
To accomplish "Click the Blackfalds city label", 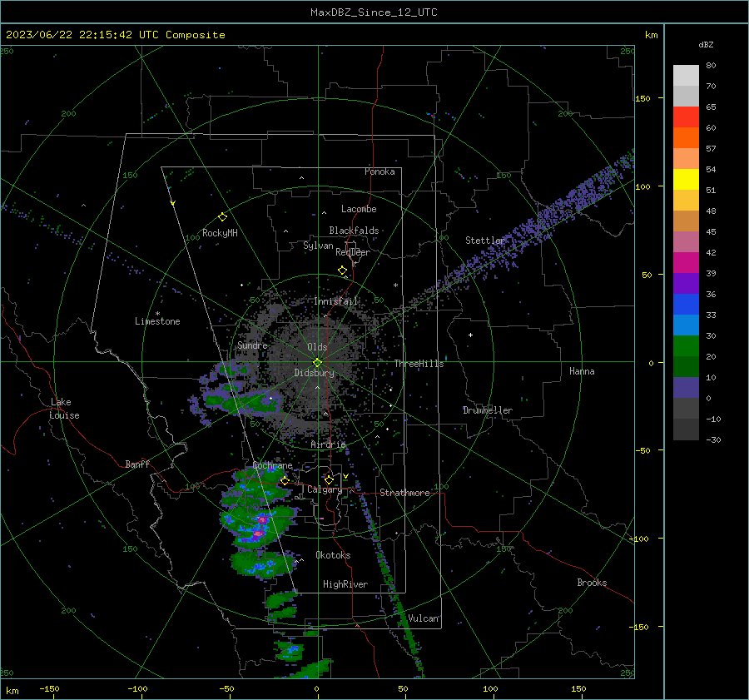I will coord(354,231).
